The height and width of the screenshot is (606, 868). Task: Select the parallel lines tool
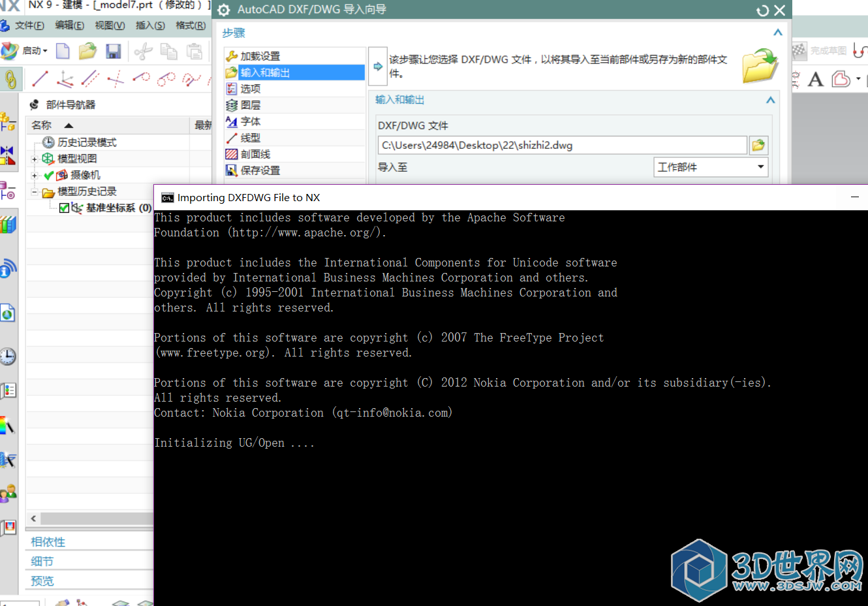coord(90,79)
